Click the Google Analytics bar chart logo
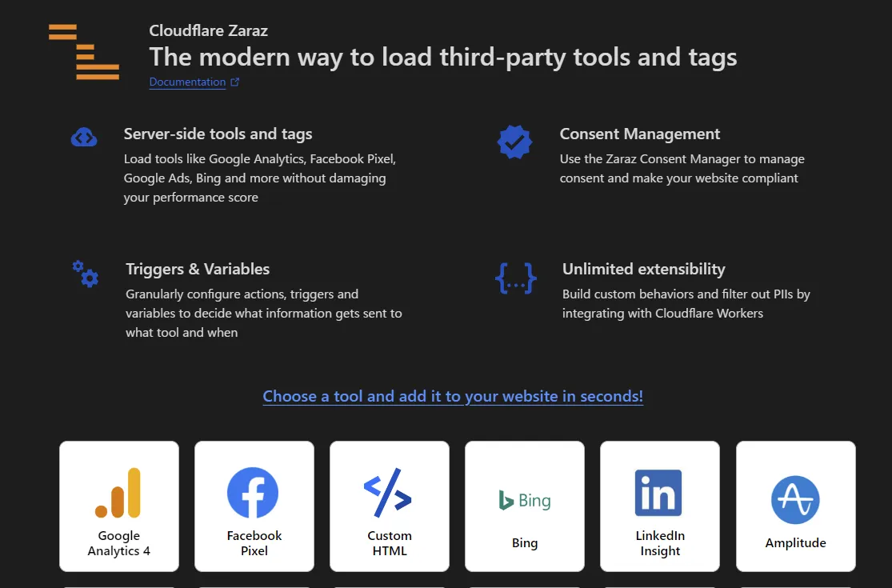The width and height of the screenshot is (892, 588). (118, 493)
